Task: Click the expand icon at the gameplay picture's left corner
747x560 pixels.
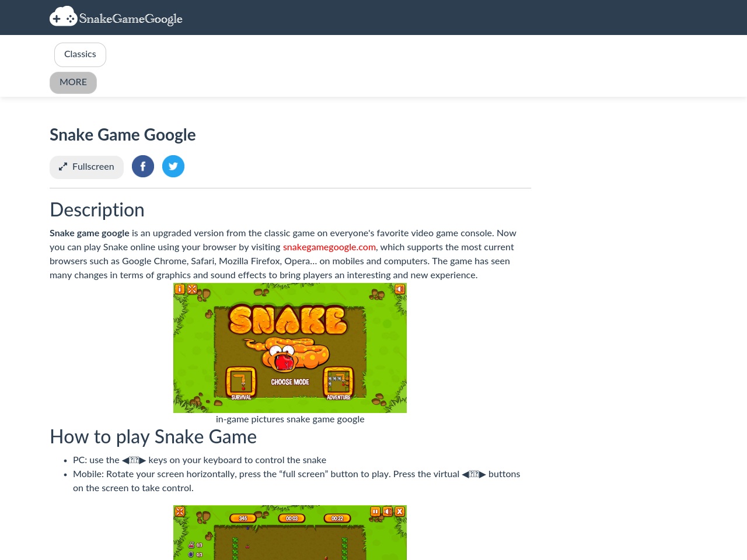Action: [x=180, y=512]
